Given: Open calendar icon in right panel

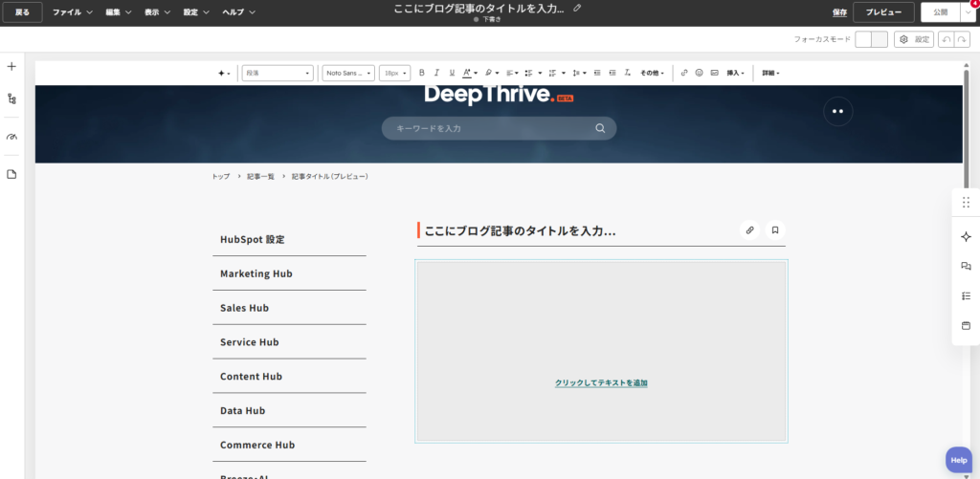Looking at the screenshot, I should pos(966,325).
